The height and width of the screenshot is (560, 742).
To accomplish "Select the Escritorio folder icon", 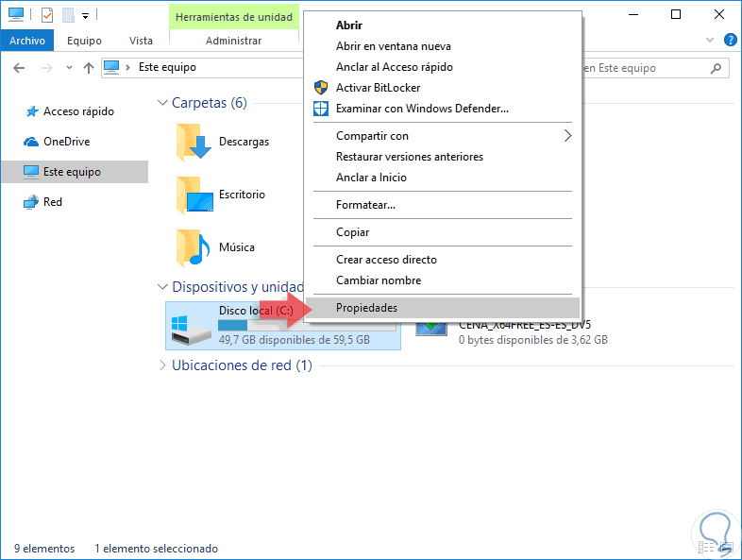I will coord(194,195).
